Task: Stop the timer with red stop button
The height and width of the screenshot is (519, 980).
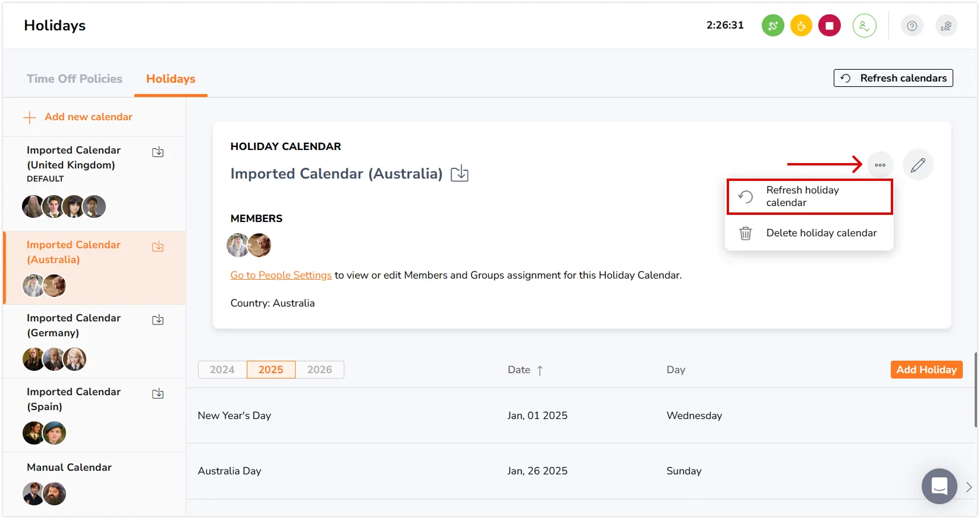Action: pos(830,26)
